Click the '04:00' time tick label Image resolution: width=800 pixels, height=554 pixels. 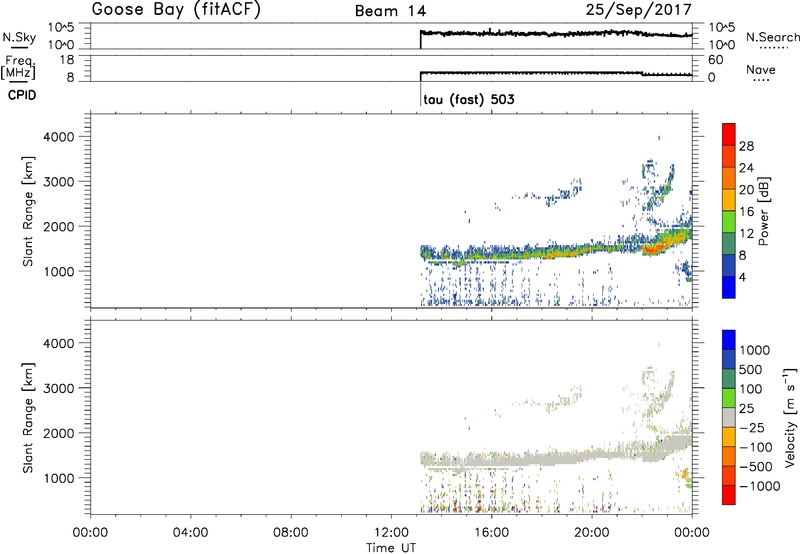[x=191, y=533]
